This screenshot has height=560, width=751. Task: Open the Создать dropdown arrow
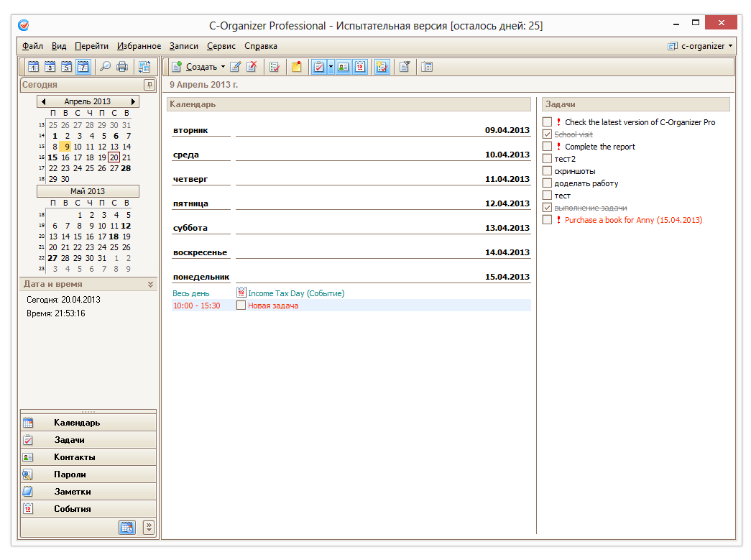[223, 67]
